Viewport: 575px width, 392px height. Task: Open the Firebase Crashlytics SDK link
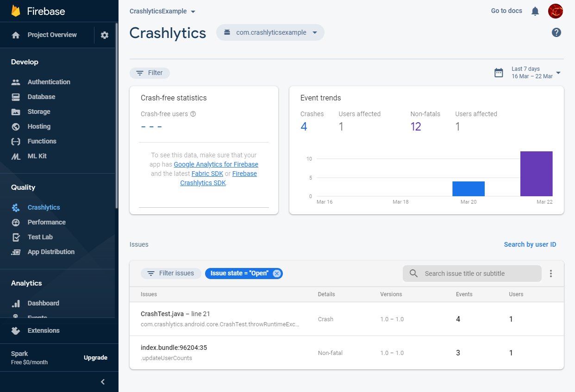click(219, 179)
